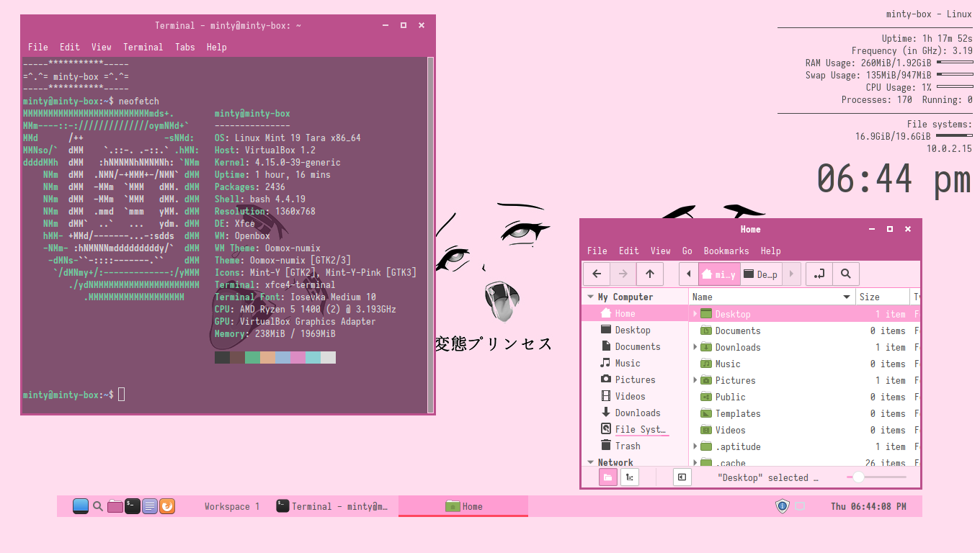Screen dimensions: 980x553
Task: Toggle the location entry path button
Action: (819, 274)
